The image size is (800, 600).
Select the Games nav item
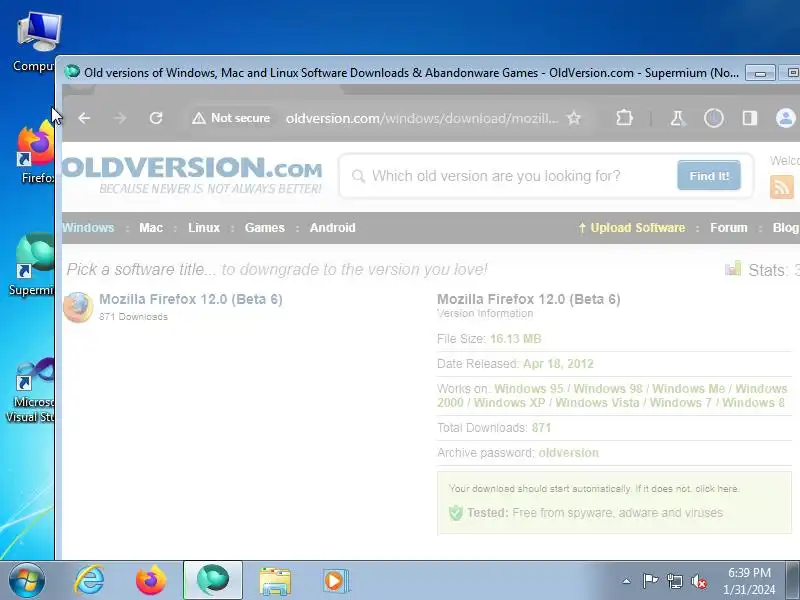(x=264, y=228)
